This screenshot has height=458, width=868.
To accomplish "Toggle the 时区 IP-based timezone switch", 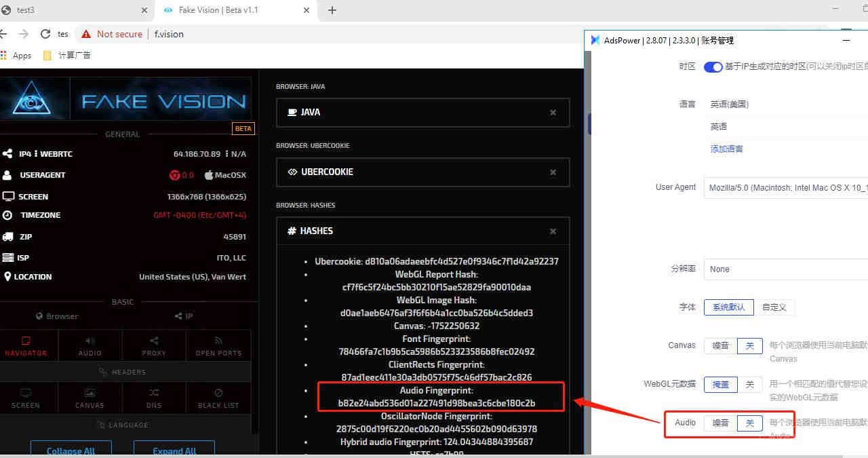I will 713,66.
